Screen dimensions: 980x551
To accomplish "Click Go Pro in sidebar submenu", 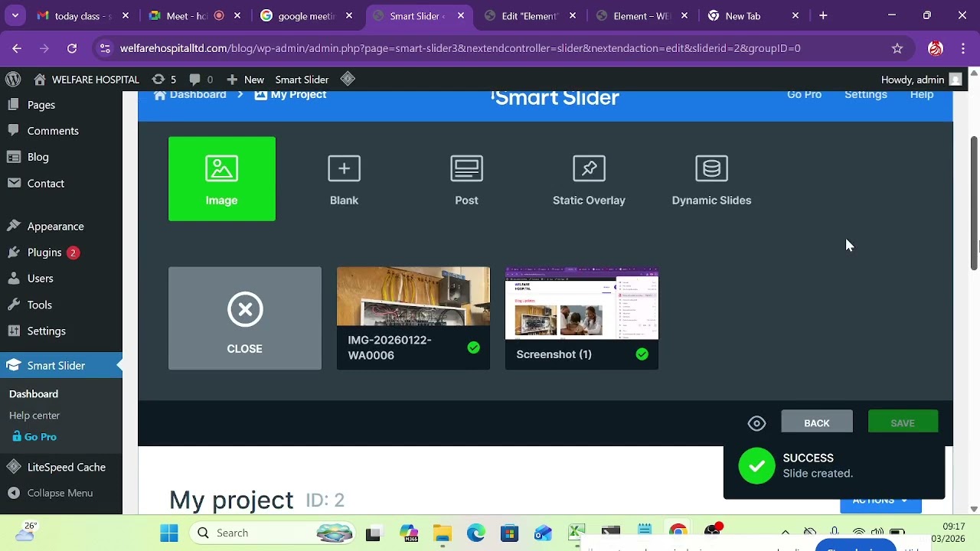I will tap(34, 437).
